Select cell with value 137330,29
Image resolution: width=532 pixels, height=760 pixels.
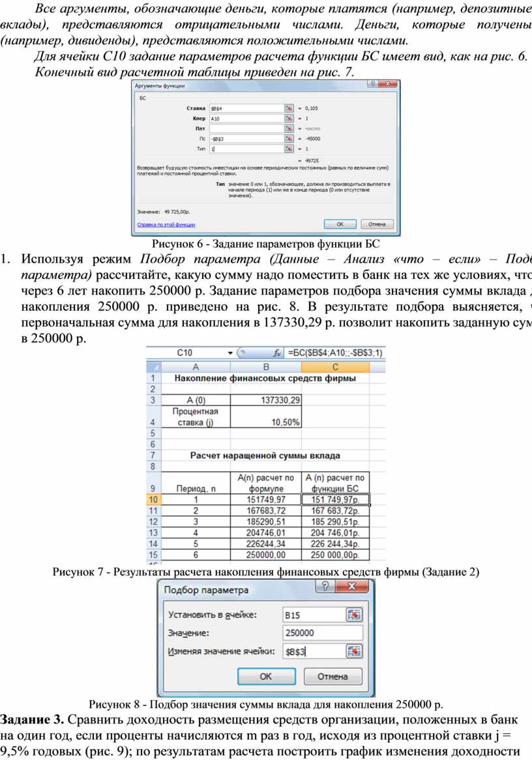[x=266, y=400]
